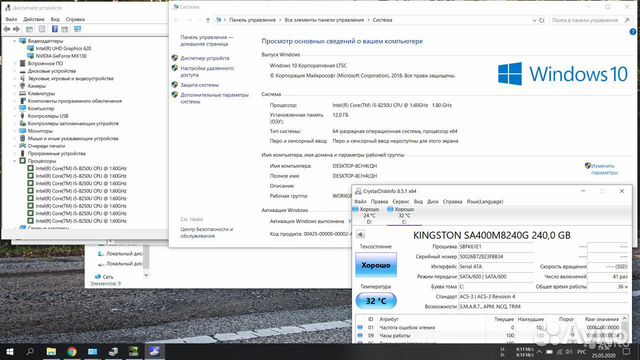Open notification center icon
The height and width of the screenshot is (360, 640).
(x=626, y=351)
